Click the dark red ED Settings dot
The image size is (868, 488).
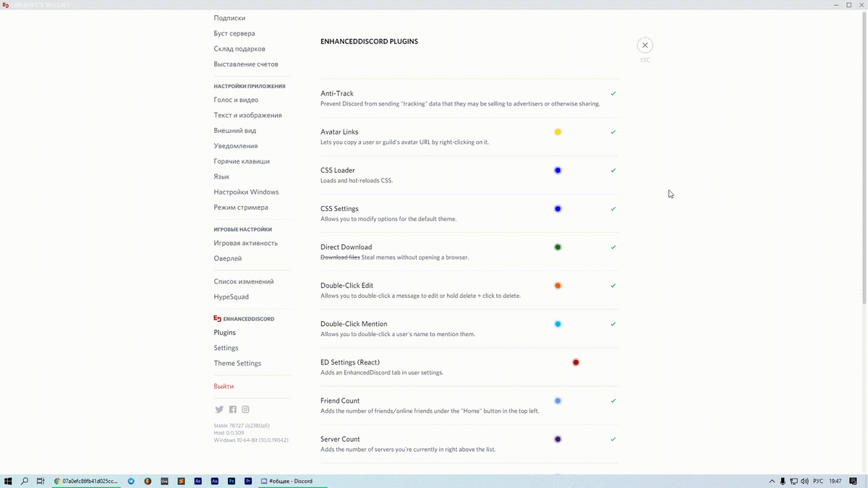(576, 362)
